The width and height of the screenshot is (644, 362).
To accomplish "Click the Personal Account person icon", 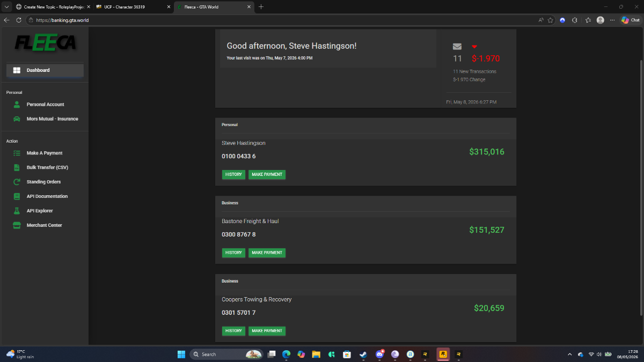I will tap(17, 105).
